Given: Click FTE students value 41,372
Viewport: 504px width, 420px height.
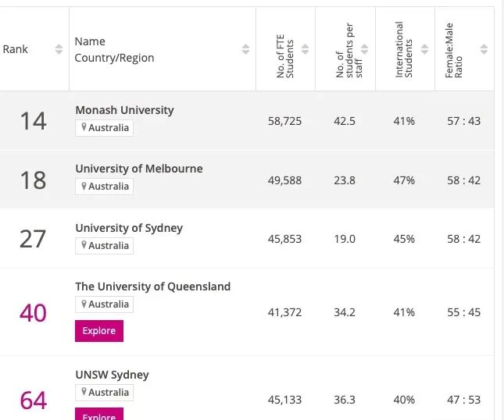Looking at the screenshot, I should click(284, 312).
